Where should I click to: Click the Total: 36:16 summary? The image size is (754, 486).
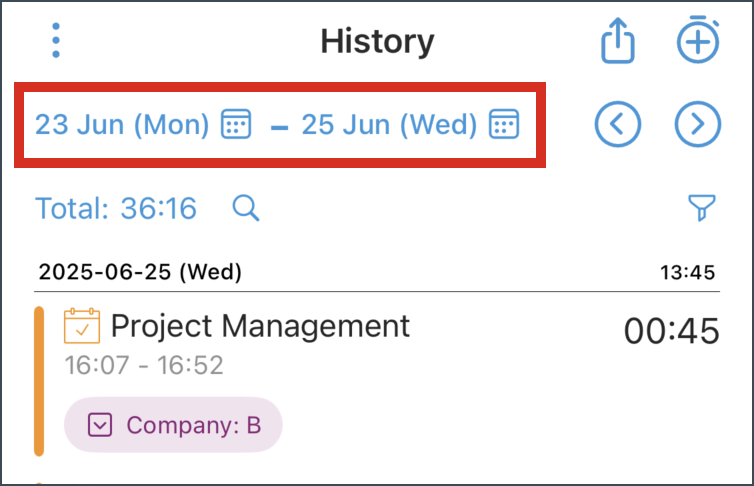tap(116, 208)
